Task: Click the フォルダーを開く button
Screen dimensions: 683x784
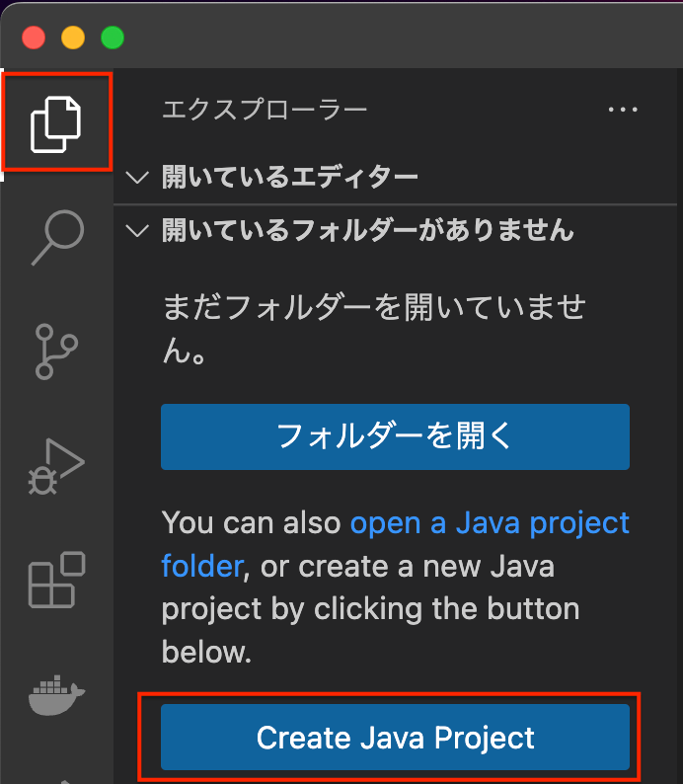Action: [x=395, y=436]
